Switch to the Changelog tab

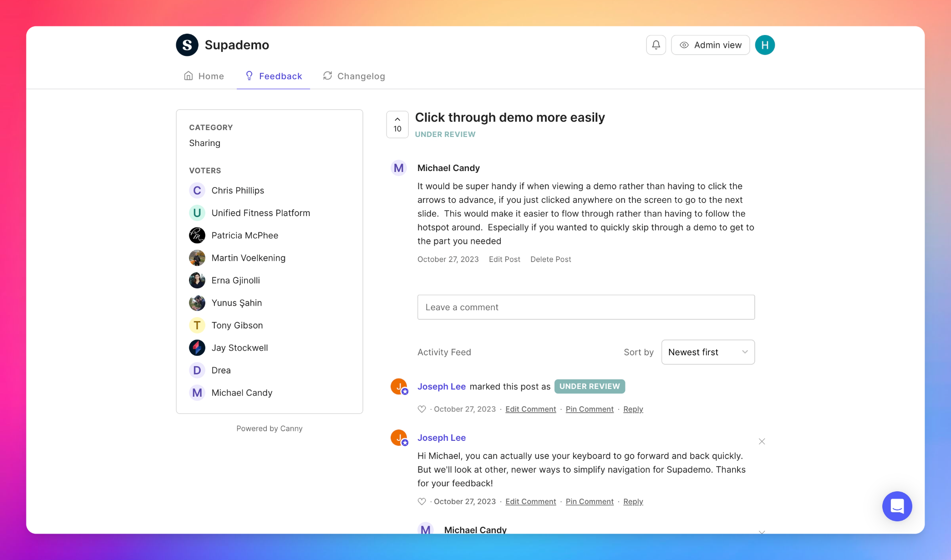pos(354,76)
